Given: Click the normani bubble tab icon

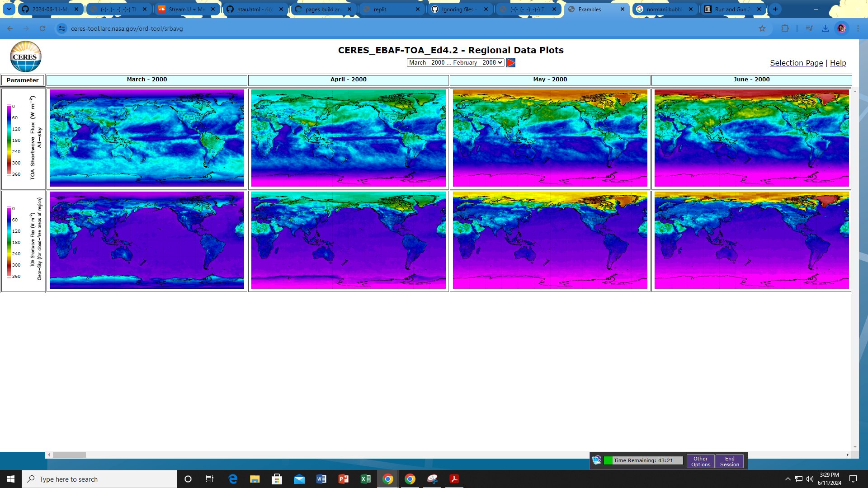Looking at the screenshot, I should click(x=642, y=9).
